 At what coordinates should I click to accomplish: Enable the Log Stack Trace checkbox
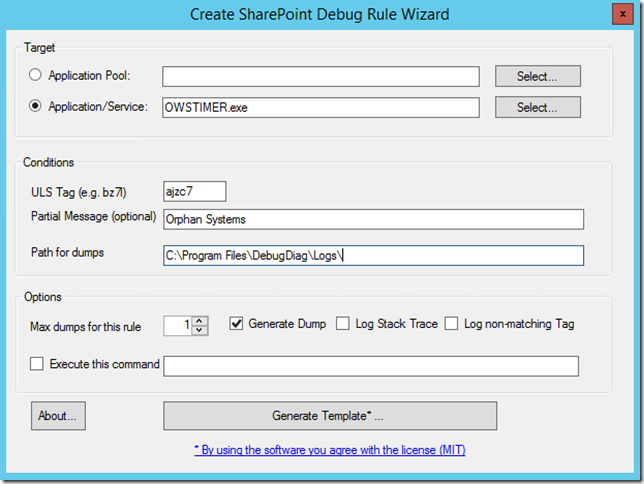343,324
